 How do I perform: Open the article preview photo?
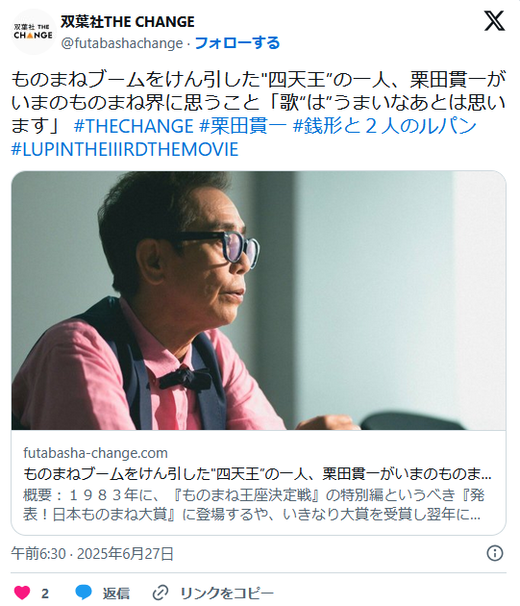tap(259, 300)
